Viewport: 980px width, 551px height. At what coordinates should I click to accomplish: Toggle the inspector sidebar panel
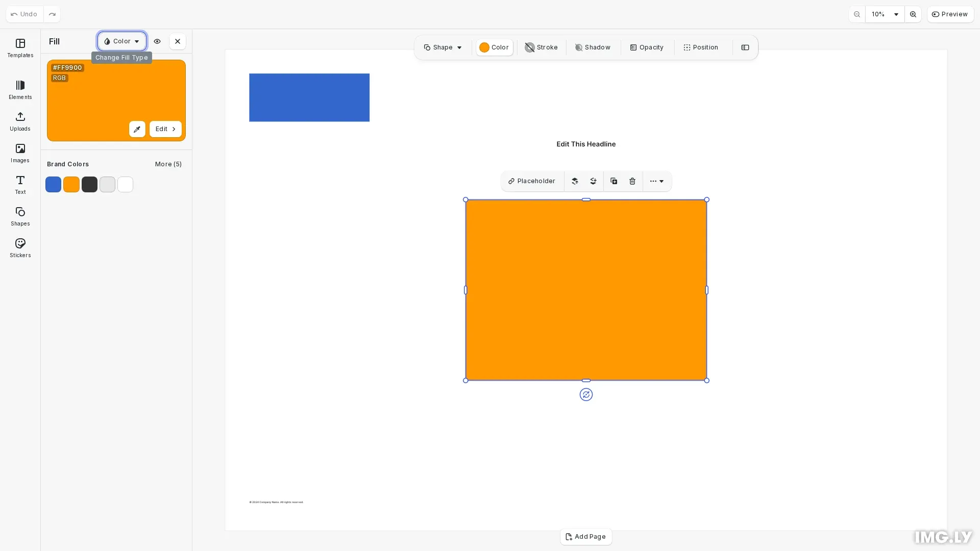[x=745, y=47]
